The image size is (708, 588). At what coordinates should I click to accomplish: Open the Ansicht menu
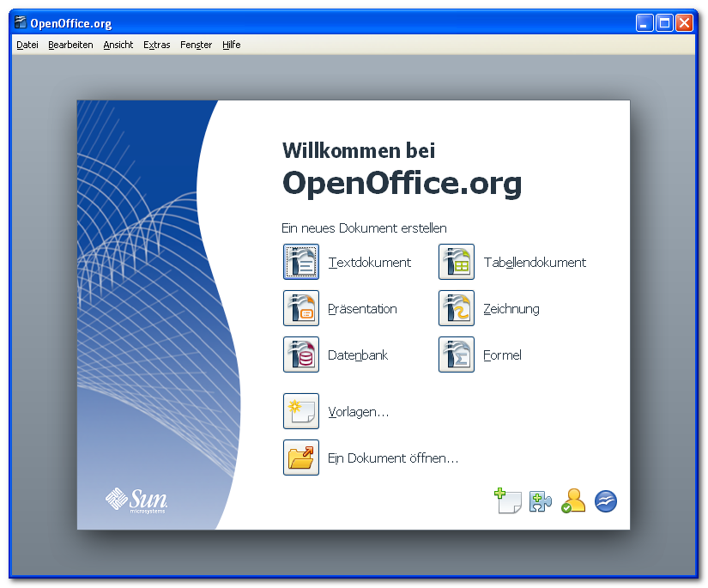(118, 45)
